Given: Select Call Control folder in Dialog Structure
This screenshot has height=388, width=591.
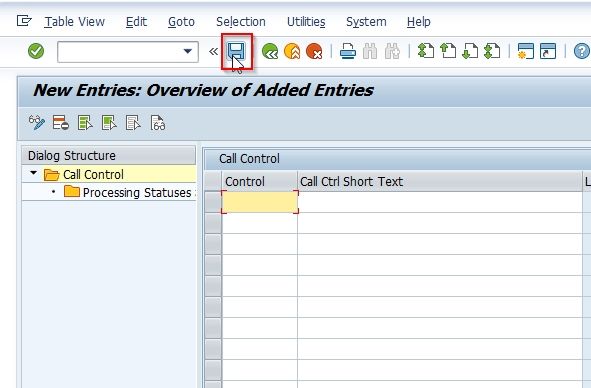Looking at the screenshot, I should (93, 175).
